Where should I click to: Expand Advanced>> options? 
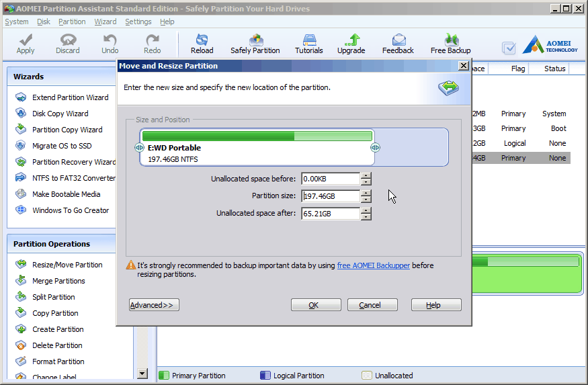[154, 305]
